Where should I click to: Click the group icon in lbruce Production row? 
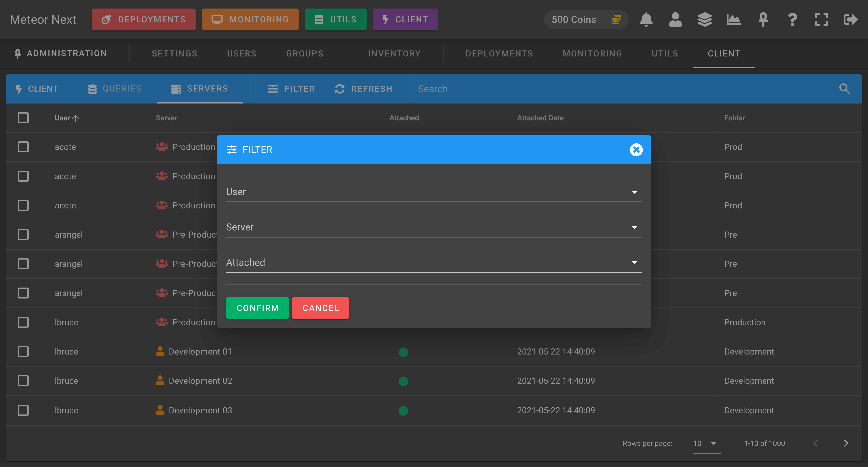[162, 322]
